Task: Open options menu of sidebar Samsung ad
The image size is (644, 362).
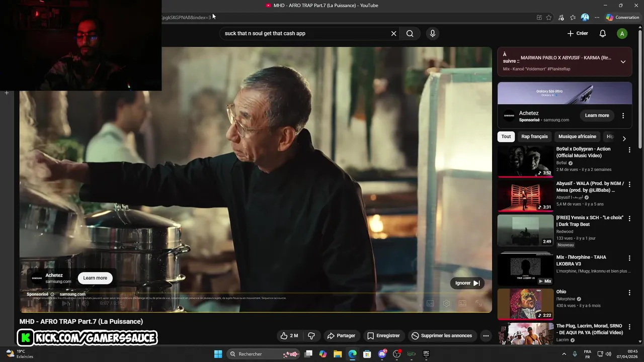Action: 623,116
